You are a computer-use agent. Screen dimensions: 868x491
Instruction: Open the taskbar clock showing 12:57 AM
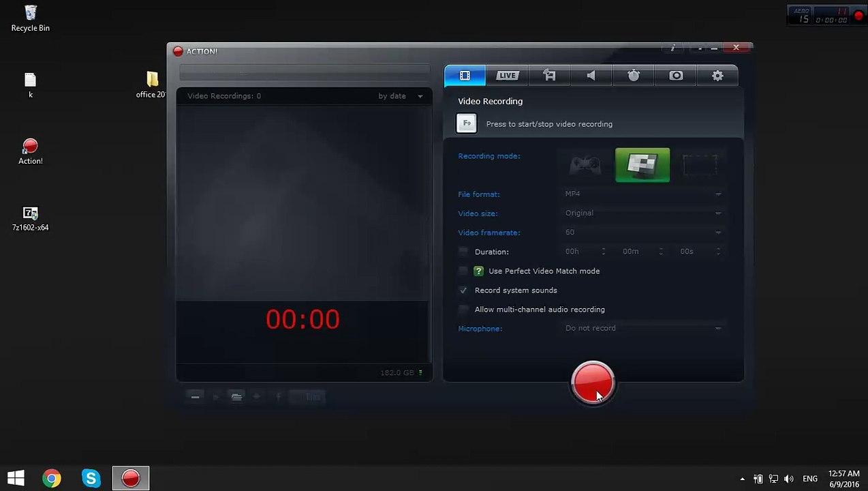[x=844, y=479]
